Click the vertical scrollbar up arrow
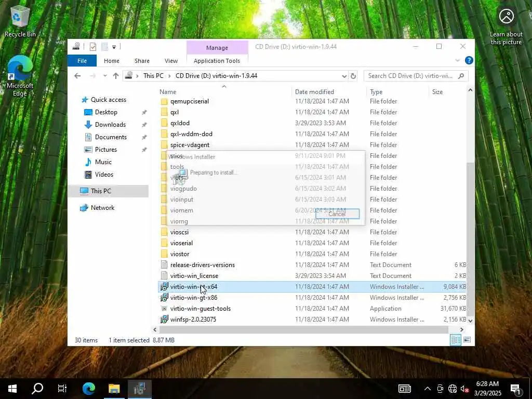Image resolution: width=532 pixels, height=399 pixels. pos(470,90)
